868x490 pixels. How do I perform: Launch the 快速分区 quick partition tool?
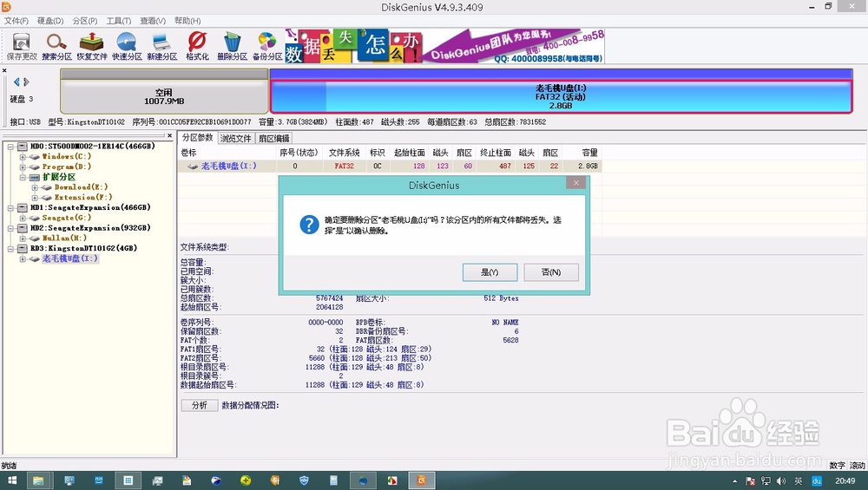tap(127, 47)
